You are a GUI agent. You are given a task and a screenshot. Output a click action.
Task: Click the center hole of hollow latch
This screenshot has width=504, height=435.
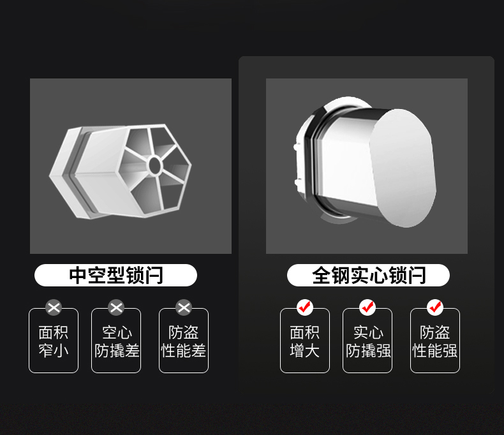point(155,166)
